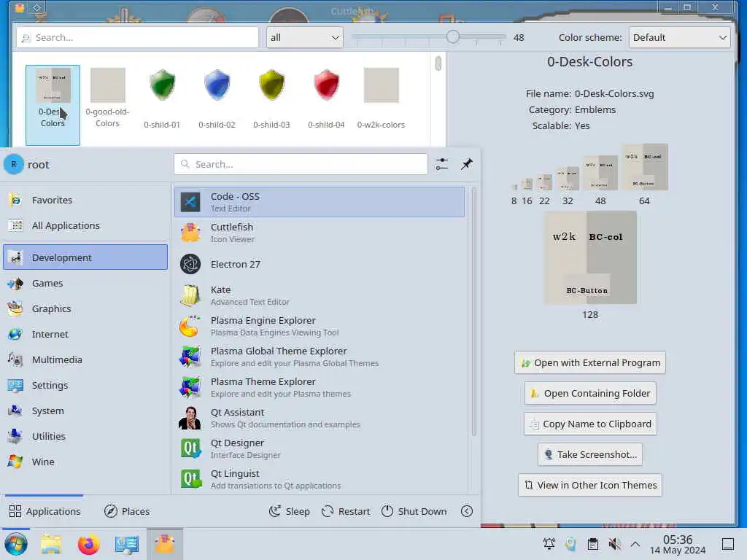747x560 pixels.
Task: Launch Plasma Global Theme Explorer
Action: pyautogui.click(x=320, y=357)
